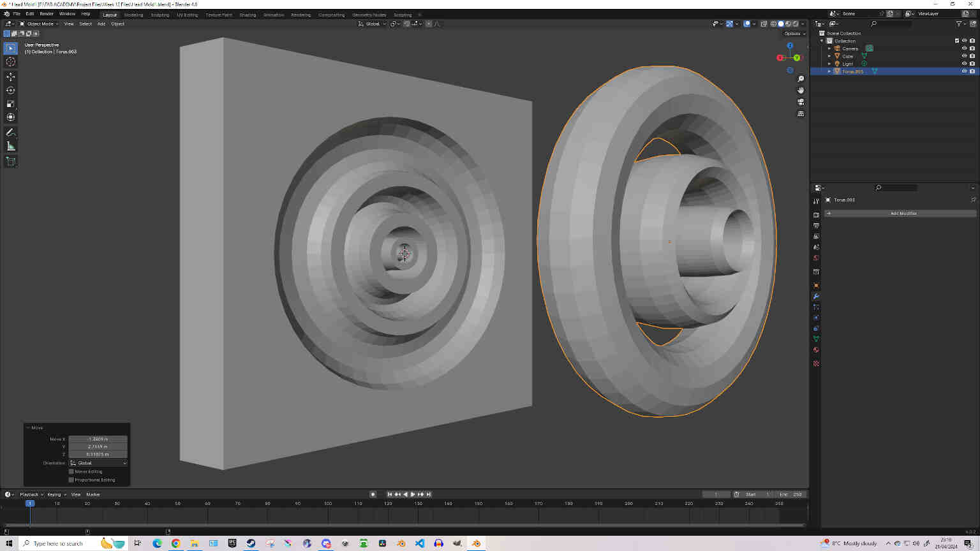Open the Material properties tab
Image resolution: width=980 pixels, height=551 pixels.
click(x=816, y=349)
